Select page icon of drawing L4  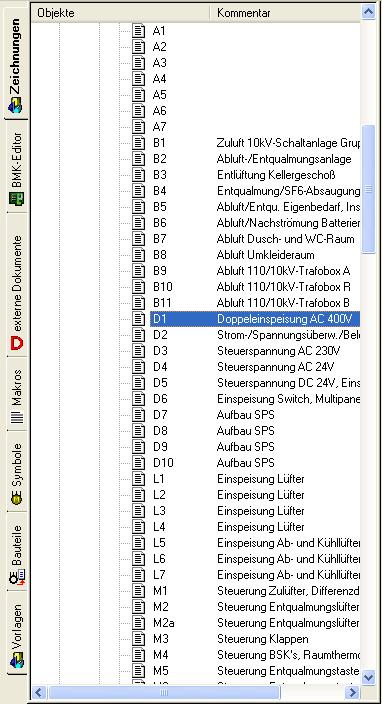click(x=139, y=527)
